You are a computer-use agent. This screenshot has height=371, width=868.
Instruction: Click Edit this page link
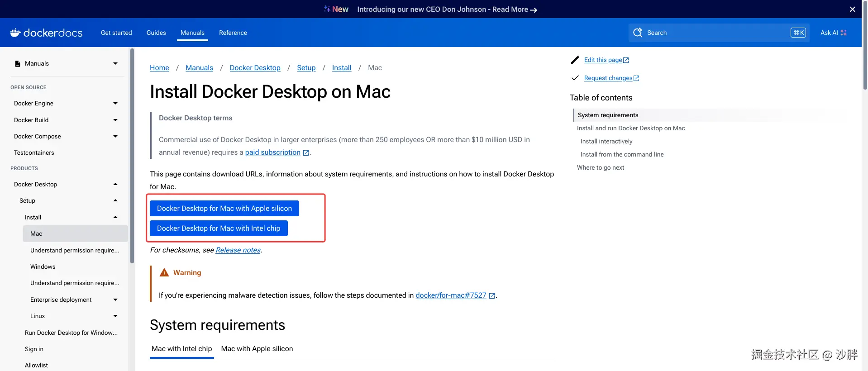(x=603, y=60)
